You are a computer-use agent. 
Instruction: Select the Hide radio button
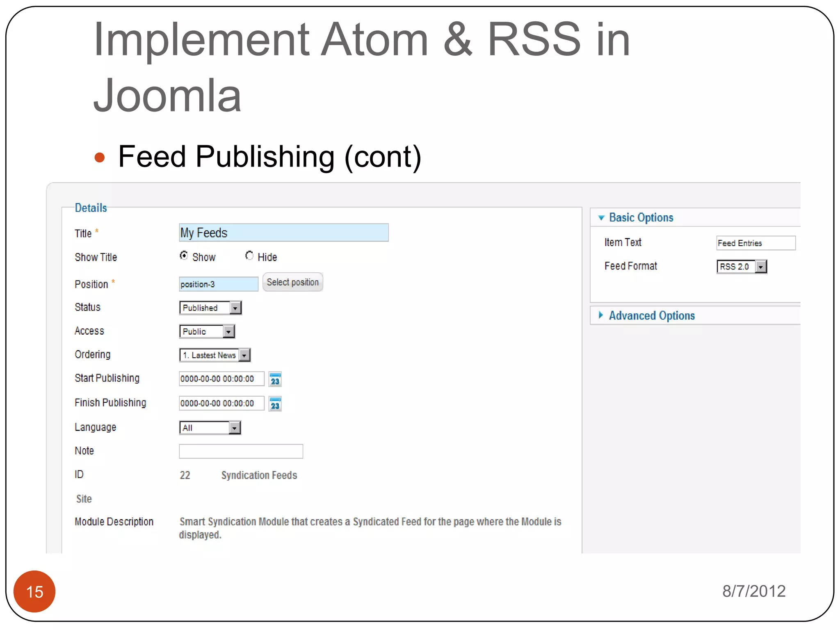[249, 256]
